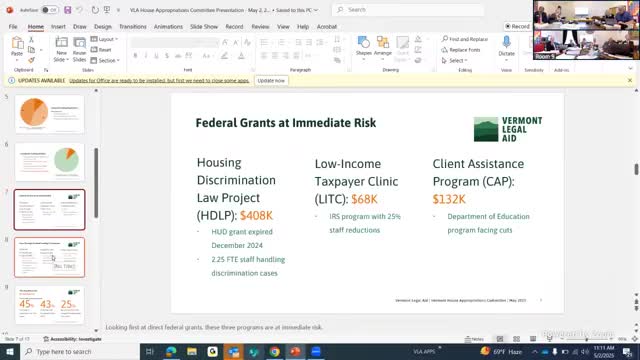Click the New Slide icon
Viewport: 640px width, 360px height.
(x=61, y=42)
